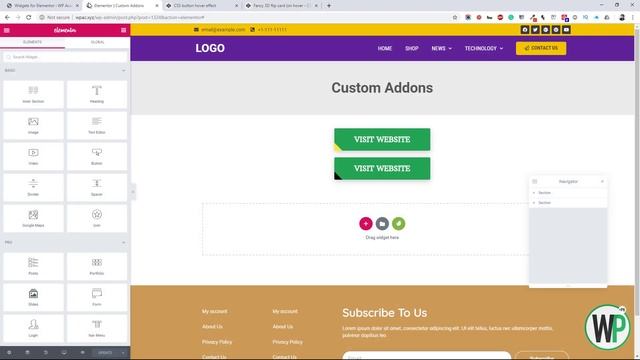Open the Navigator layers icon in bottom bar
Screen dimensions: 640x360
point(27,353)
